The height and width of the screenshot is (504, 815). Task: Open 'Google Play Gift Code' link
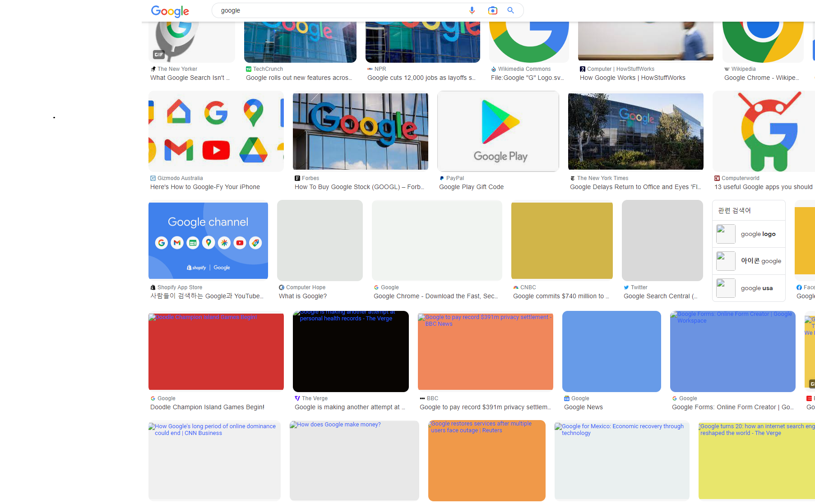pos(472,187)
